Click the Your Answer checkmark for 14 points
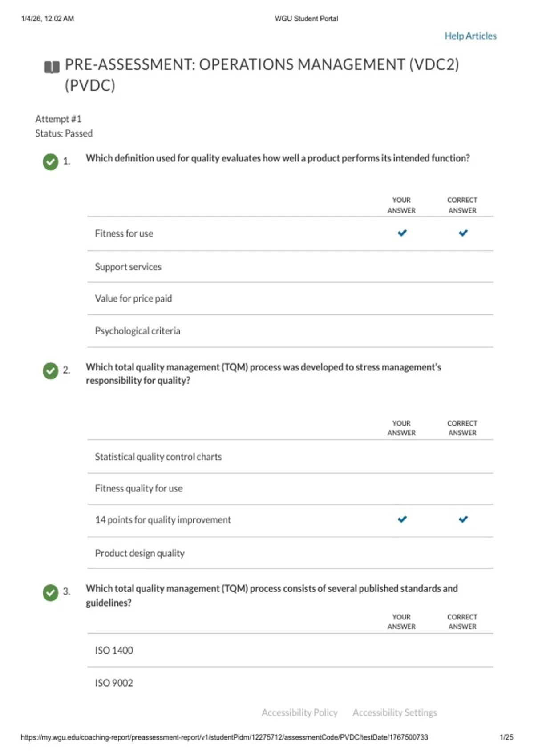Image resolution: width=534 pixels, height=756 pixels. [x=402, y=519]
